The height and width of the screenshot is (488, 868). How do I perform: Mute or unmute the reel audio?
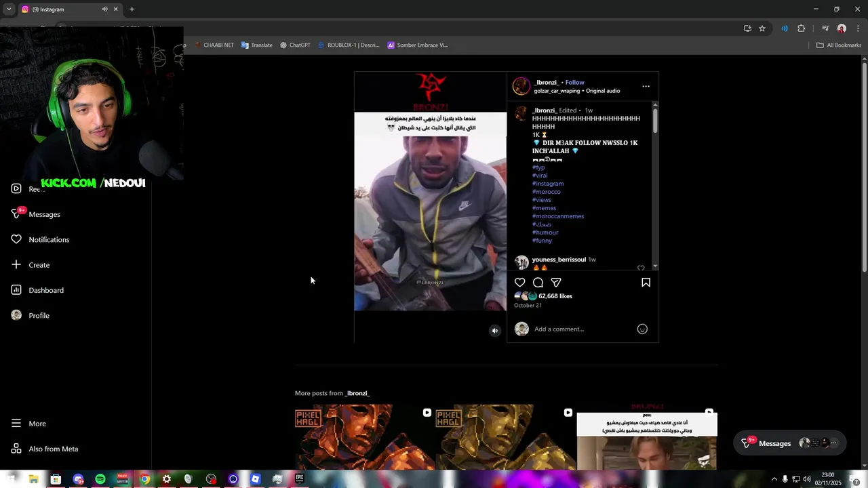pos(495,331)
